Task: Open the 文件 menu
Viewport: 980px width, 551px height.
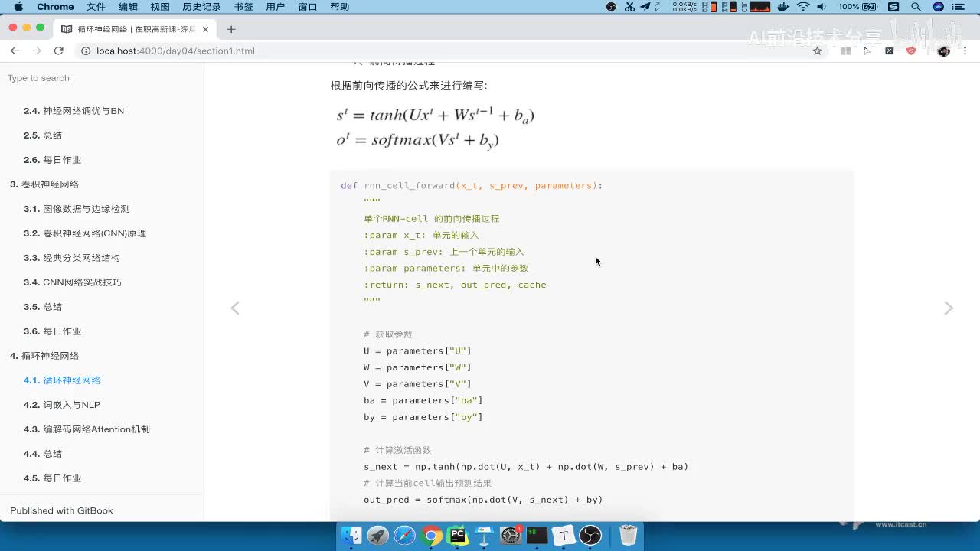Action: (x=96, y=7)
